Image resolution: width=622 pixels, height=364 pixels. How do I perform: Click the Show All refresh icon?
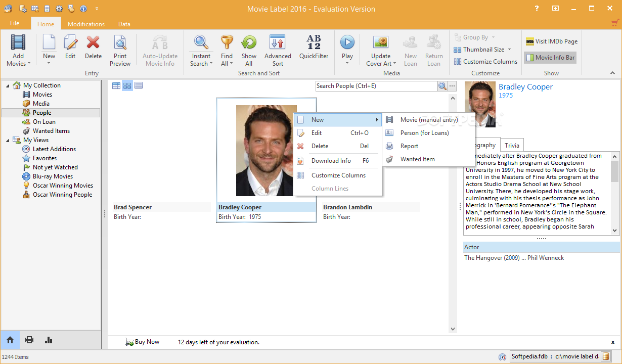(249, 42)
